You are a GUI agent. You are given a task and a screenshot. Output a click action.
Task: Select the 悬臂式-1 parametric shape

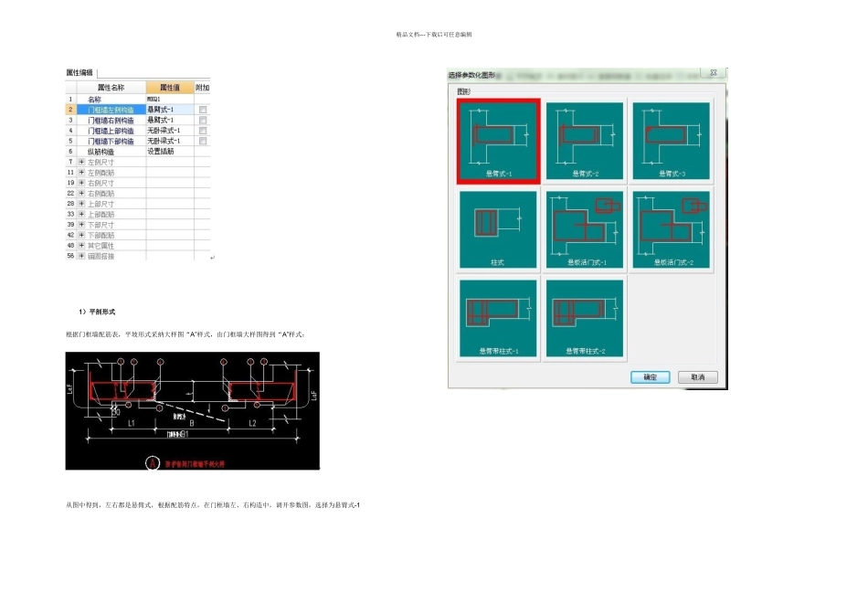(498, 142)
